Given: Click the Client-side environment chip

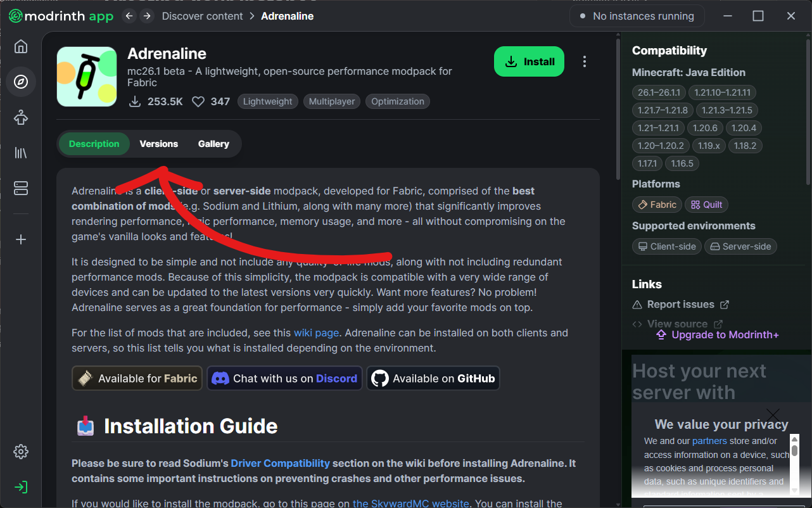Looking at the screenshot, I should 667,246.
